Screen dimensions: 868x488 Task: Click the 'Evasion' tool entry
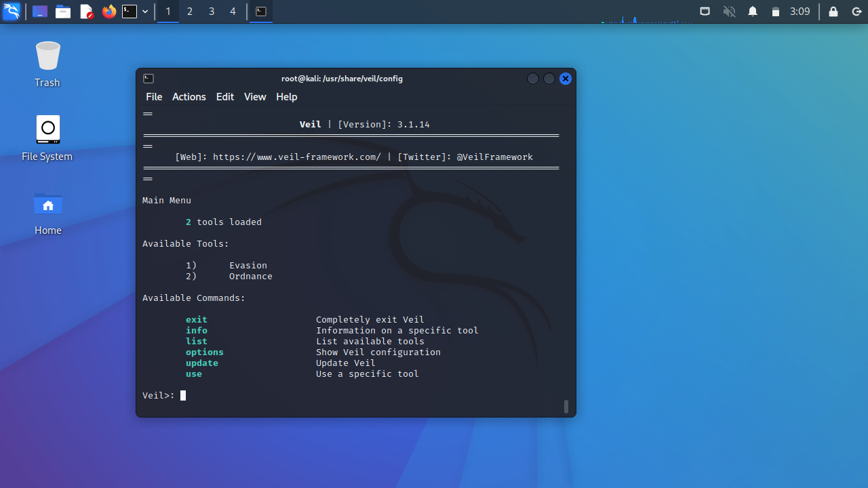click(248, 266)
